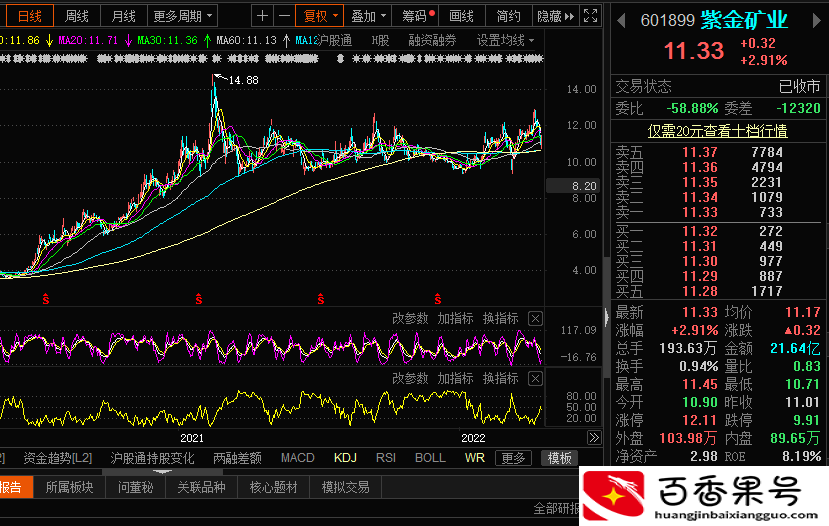Close the KDJ indicator panel
The image size is (829, 526).
(x=535, y=319)
